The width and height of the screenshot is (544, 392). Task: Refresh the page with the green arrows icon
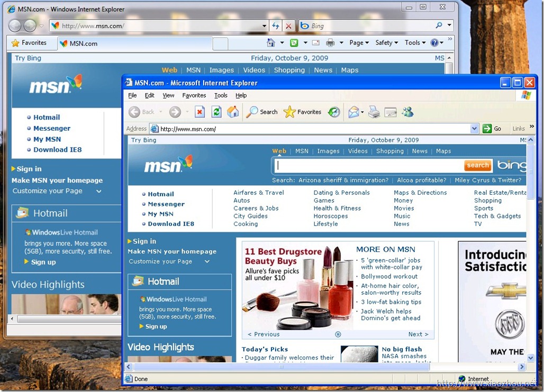coord(216,112)
